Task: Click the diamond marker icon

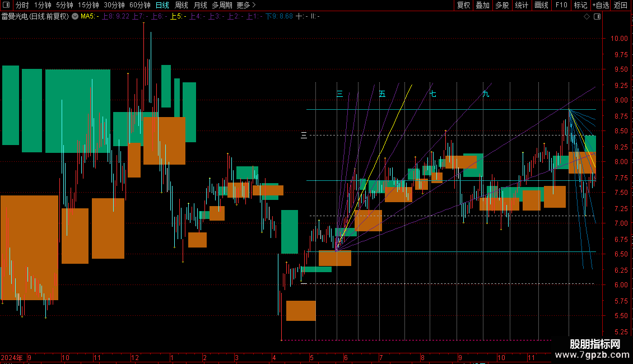Action: [x=587, y=17]
